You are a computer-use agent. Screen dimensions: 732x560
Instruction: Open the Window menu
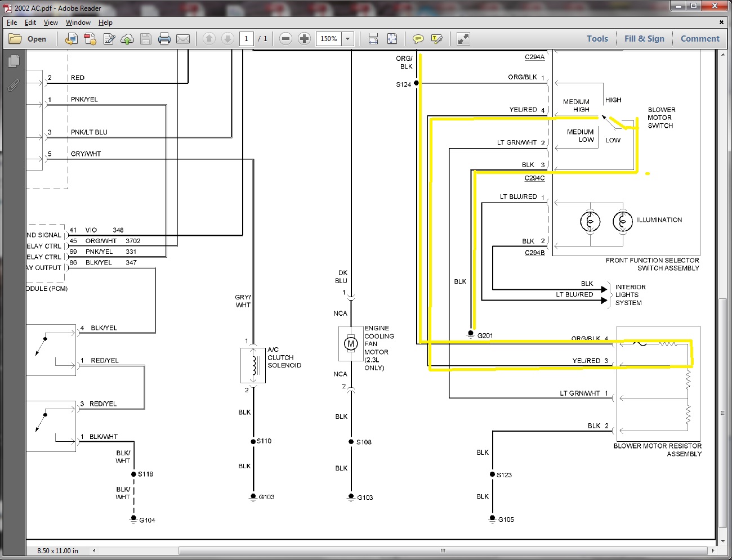[x=78, y=23]
